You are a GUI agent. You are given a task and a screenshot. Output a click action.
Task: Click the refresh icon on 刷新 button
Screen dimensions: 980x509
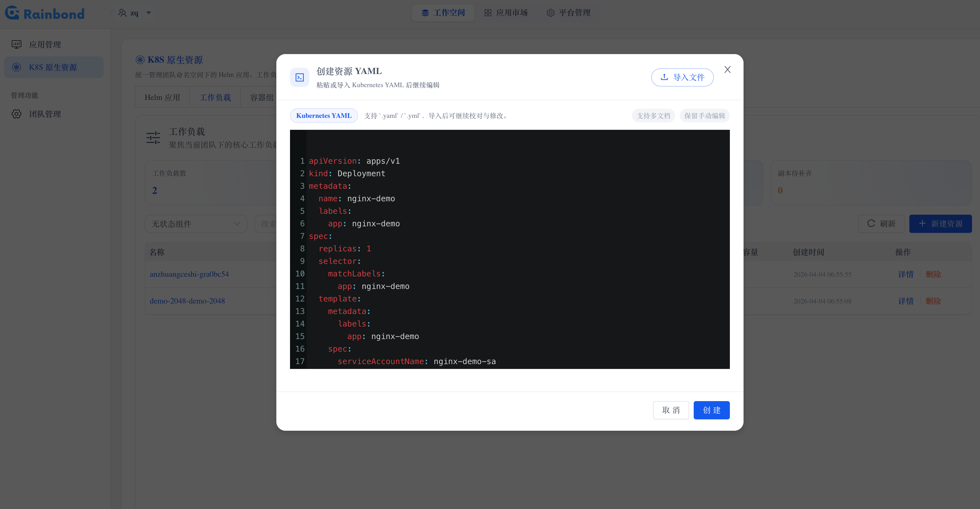tap(871, 223)
